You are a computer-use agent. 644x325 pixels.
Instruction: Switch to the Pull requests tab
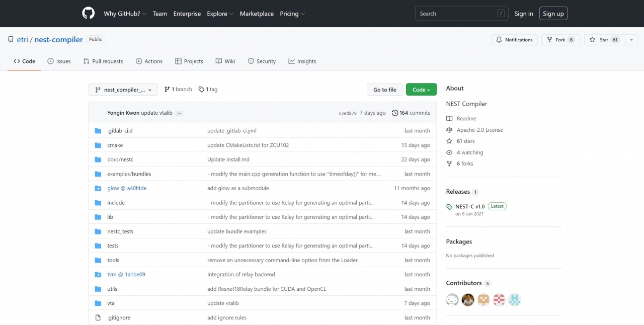point(103,61)
